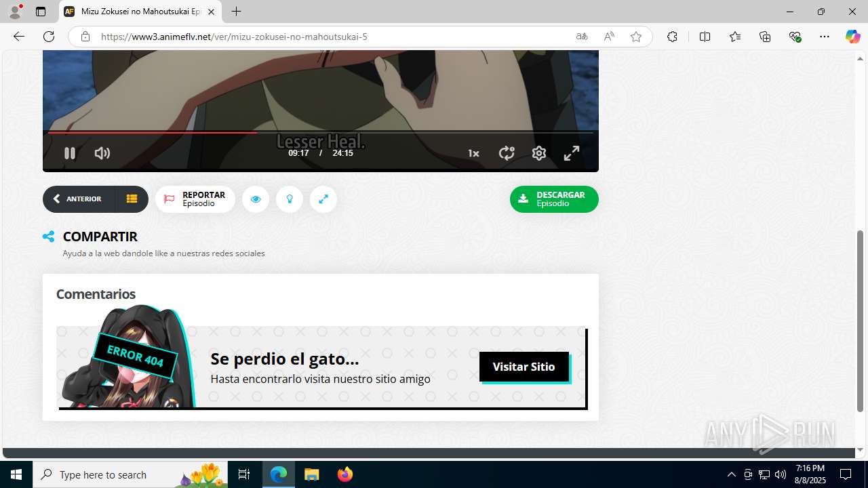Open the Collections panel
The image size is (868, 488).
pyautogui.click(x=765, y=37)
